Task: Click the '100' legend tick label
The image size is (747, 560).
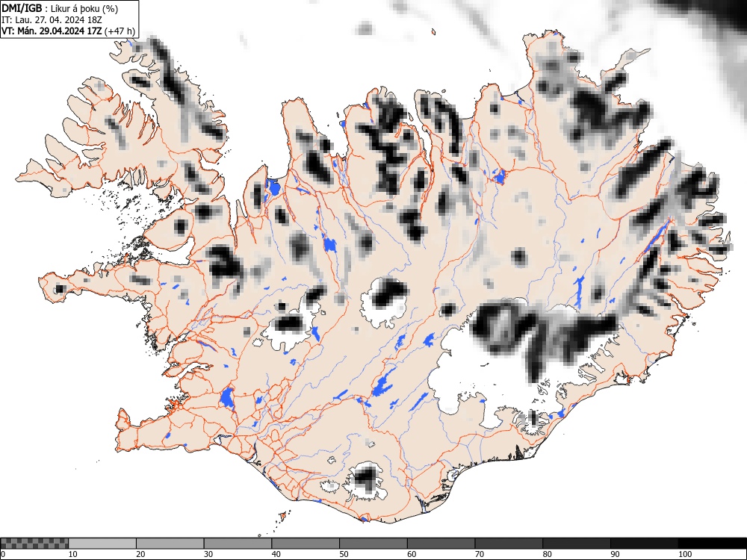Action: click(x=684, y=554)
